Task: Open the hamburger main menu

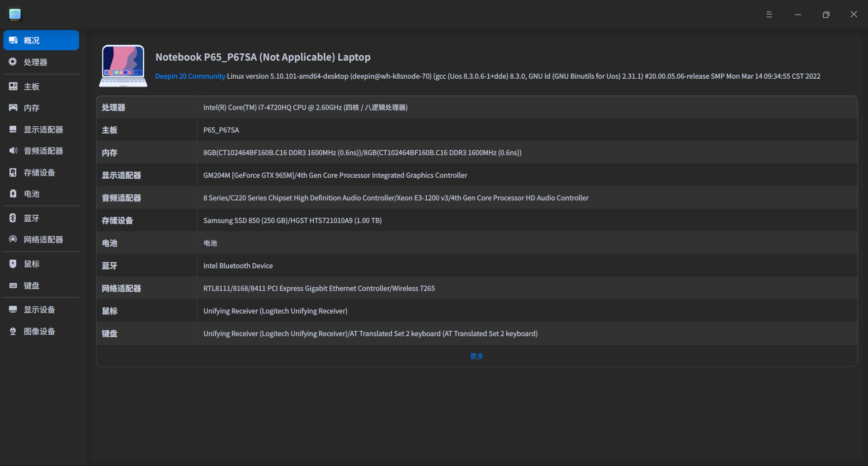Action: pos(769,14)
